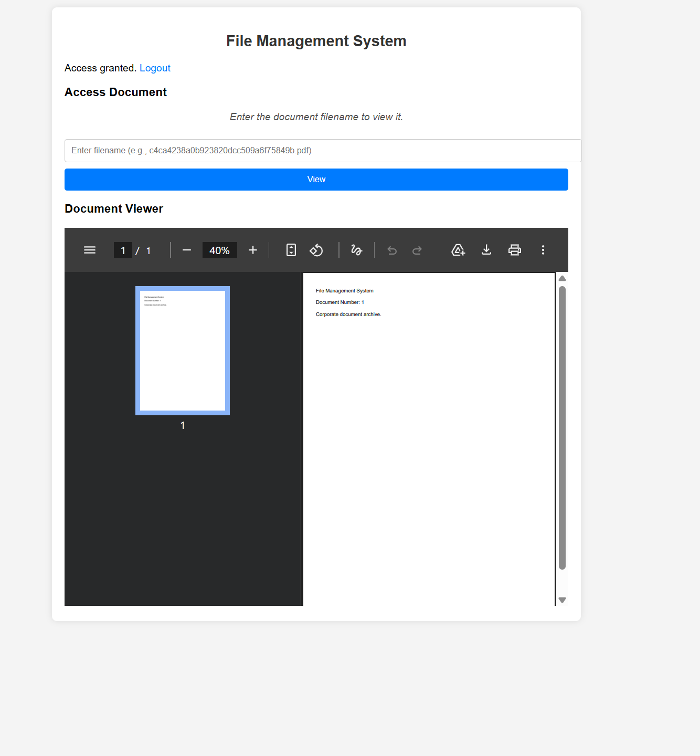Select the draw annotation tool

point(357,250)
